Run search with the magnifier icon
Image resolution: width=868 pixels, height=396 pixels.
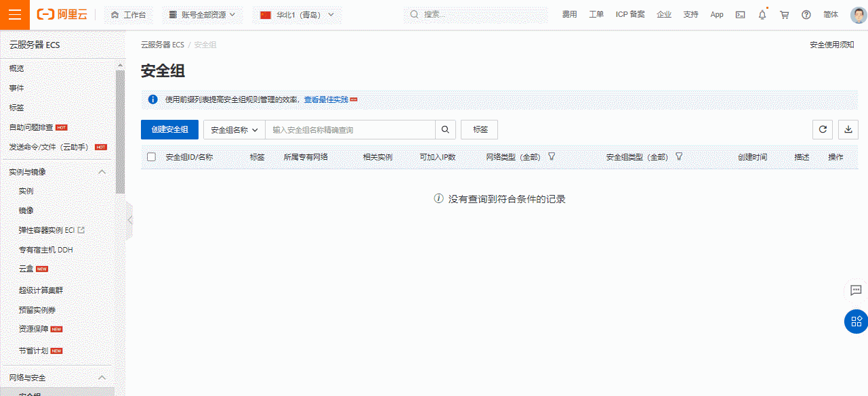[445, 129]
